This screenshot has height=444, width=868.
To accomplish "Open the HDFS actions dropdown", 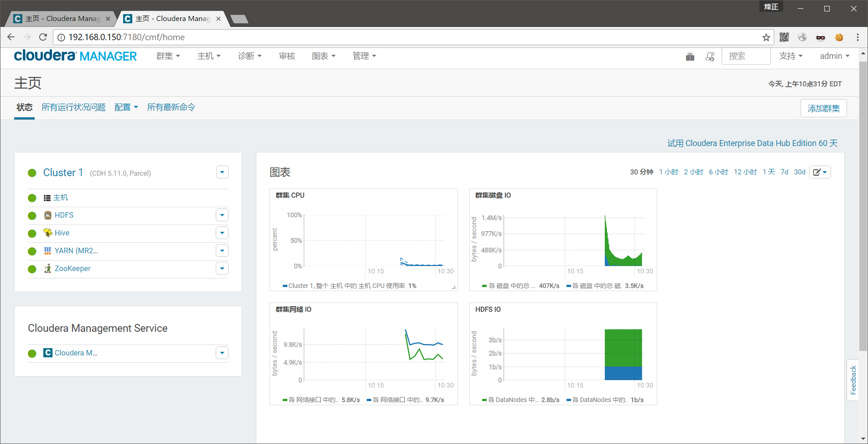I will click(x=222, y=215).
